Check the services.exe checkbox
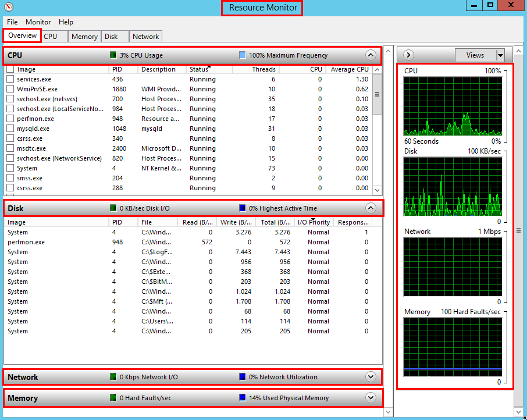The height and width of the screenshot is (420, 527). [10, 79]
